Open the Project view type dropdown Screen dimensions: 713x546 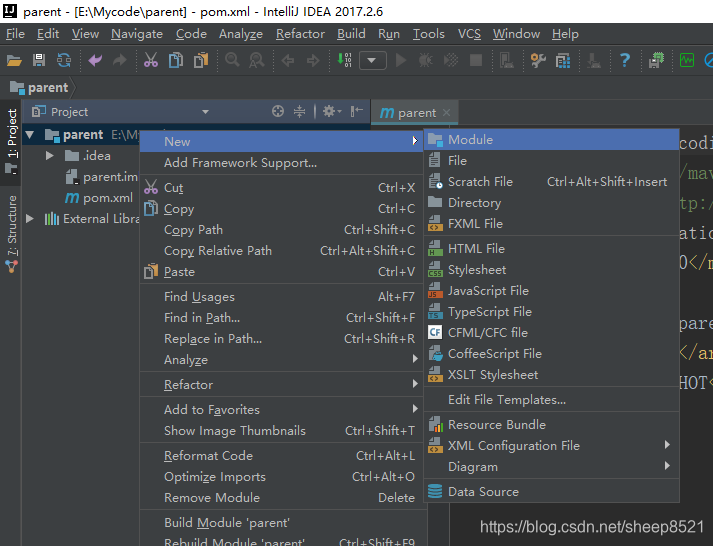click(206, 112)
